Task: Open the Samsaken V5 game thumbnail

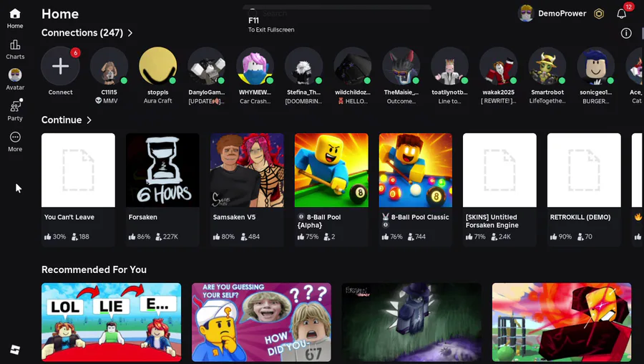Action: pos(247,170)
